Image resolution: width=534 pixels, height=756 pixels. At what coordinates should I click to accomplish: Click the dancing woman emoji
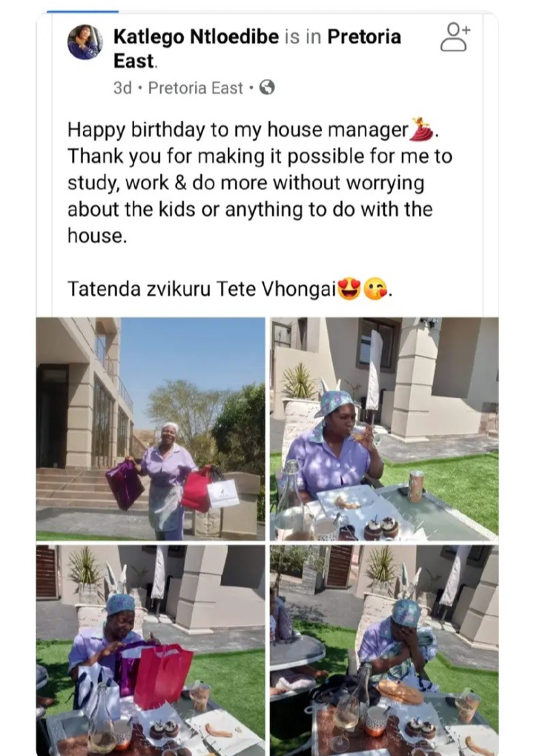point(421,129)
